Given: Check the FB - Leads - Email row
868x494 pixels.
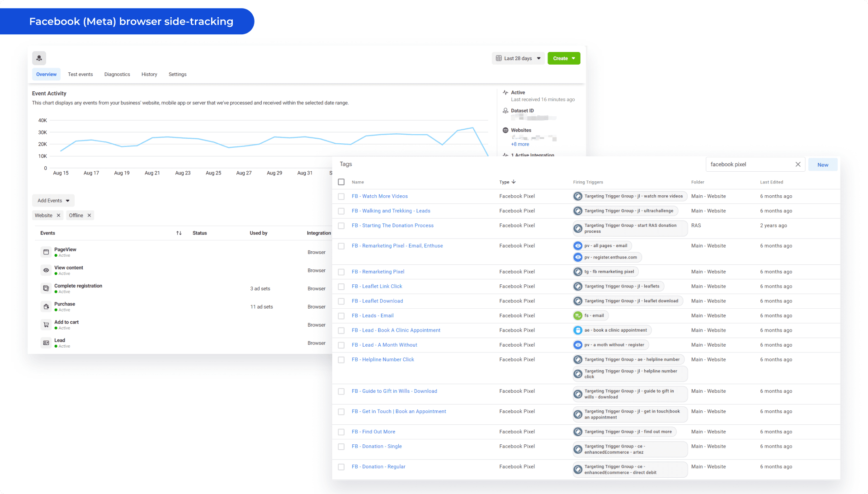Looking at the screenshot, I should coord(341,316).
